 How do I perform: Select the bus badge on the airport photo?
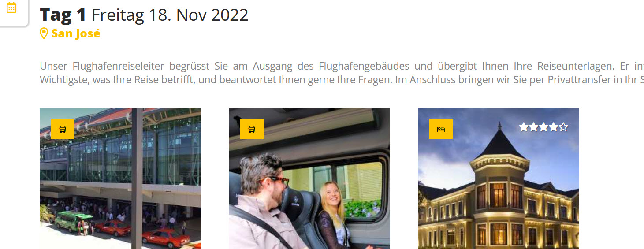pyautogui.click(x=63, y=129)
